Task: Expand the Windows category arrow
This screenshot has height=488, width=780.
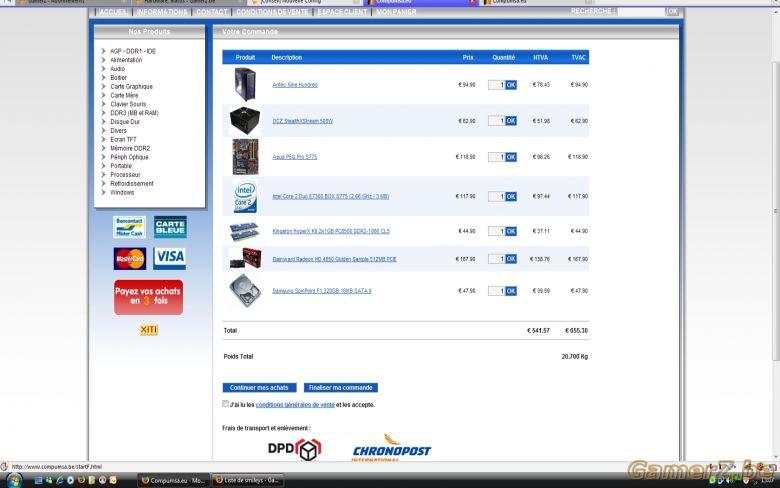Action: pos(103,192)
